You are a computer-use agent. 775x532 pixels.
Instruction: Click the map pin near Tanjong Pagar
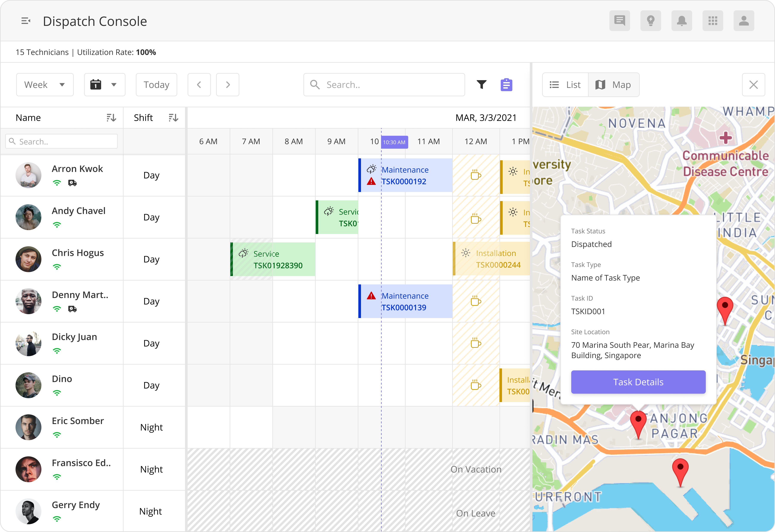pyautogui.click(x=638, y=425)
